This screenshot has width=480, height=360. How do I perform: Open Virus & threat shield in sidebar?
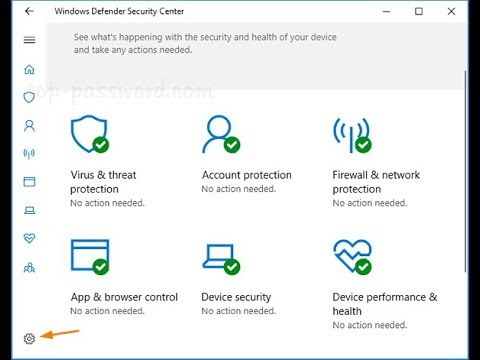pos(29,97)
